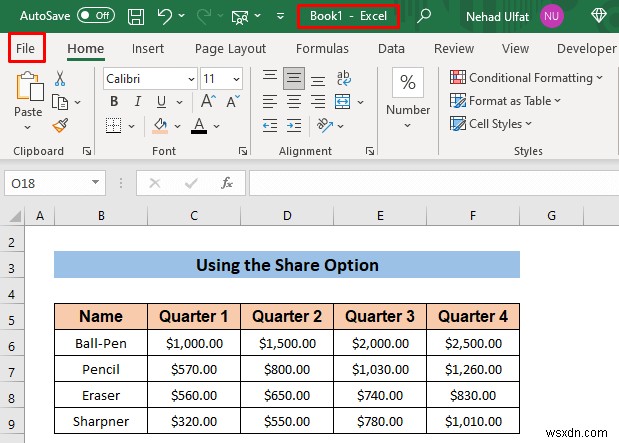Expand the Font Color dropdown arrow

pyautogui.click(x=217, y=126)
